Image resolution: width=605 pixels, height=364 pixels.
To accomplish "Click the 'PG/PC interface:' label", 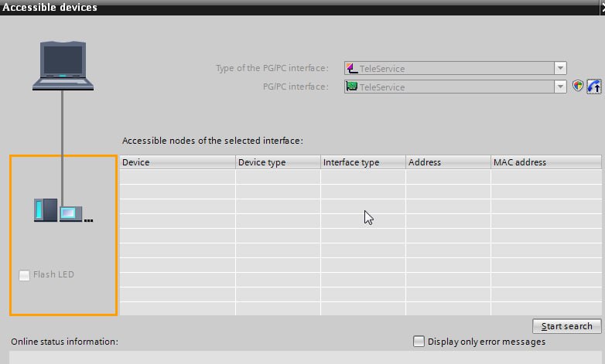I will (x=296, y=87).
